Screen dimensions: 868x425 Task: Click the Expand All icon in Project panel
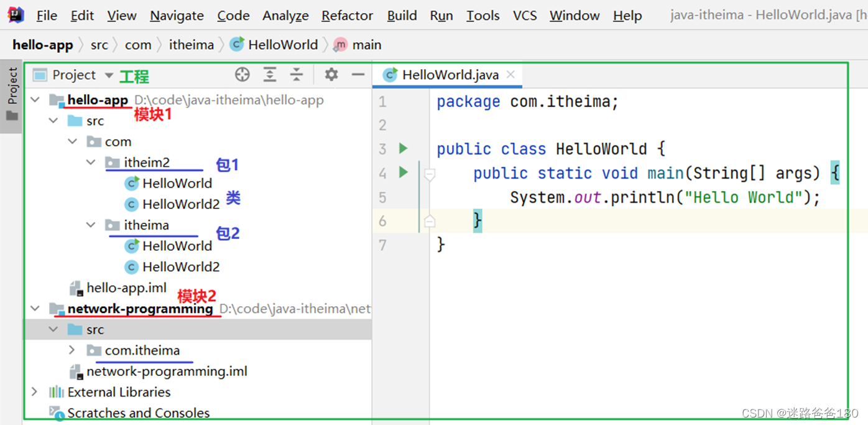coord(270,75)
